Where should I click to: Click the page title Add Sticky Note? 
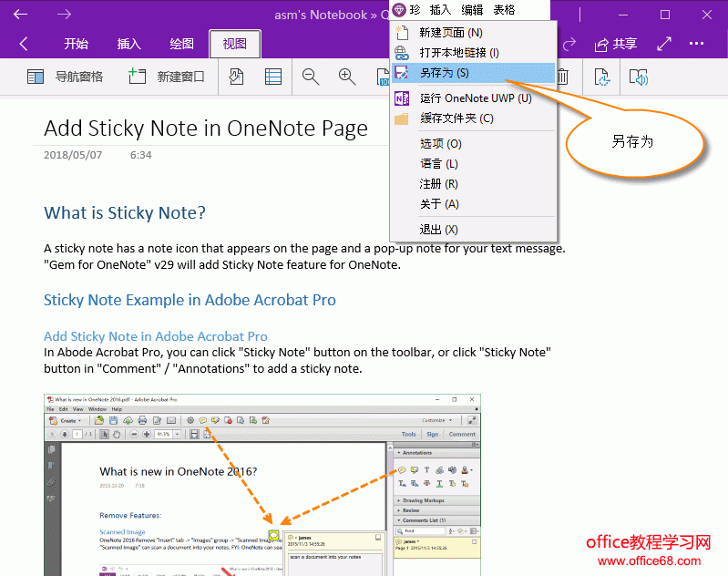click(206, 129)
